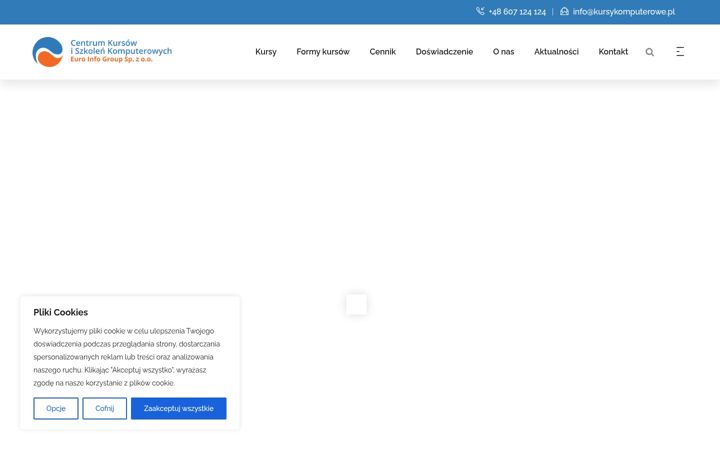Click the Pliki Cookies heading
Screen dimensions: 720x450
click(x=61, y=312)
